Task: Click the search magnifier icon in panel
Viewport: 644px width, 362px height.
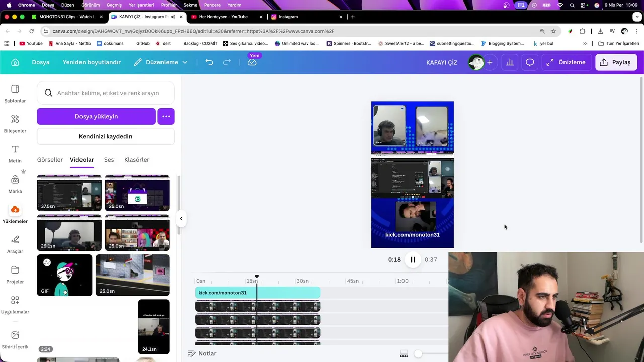Action: (48, 93)
